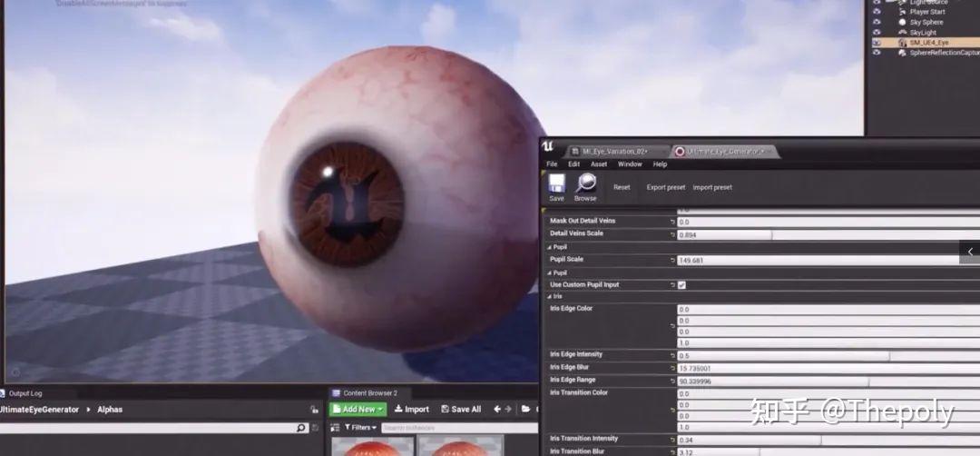Reset Iris Transition Intensity to default
Screen dimensions: 980x456
673,440
